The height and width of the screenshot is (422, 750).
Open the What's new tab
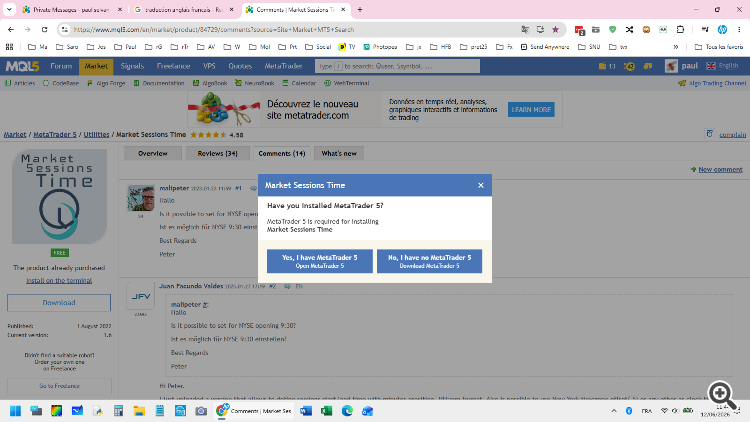click(x=339, y=154)
